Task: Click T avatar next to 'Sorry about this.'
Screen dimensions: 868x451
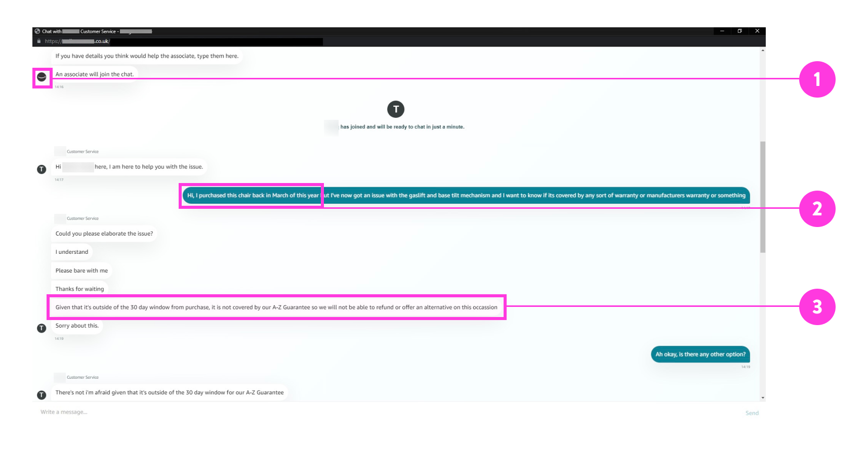Action: tap(42, 328)
